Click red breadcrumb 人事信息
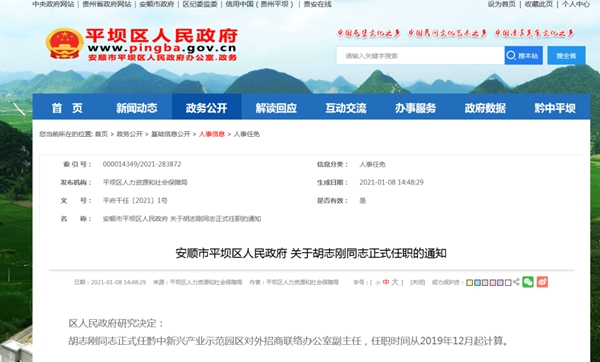Screen dimensions: 600x362 212,134
